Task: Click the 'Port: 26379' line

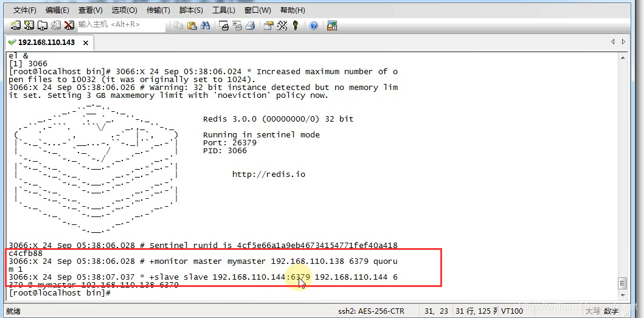Action: [230, 142]
